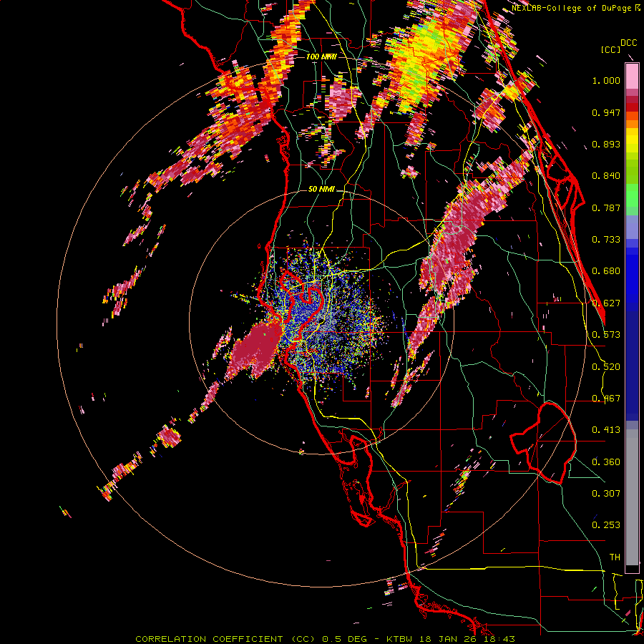This screenshot has height=644, width=644.
Task: Click the NEXLAB-College of DuPage label
Action: click(x=572, y=8)
